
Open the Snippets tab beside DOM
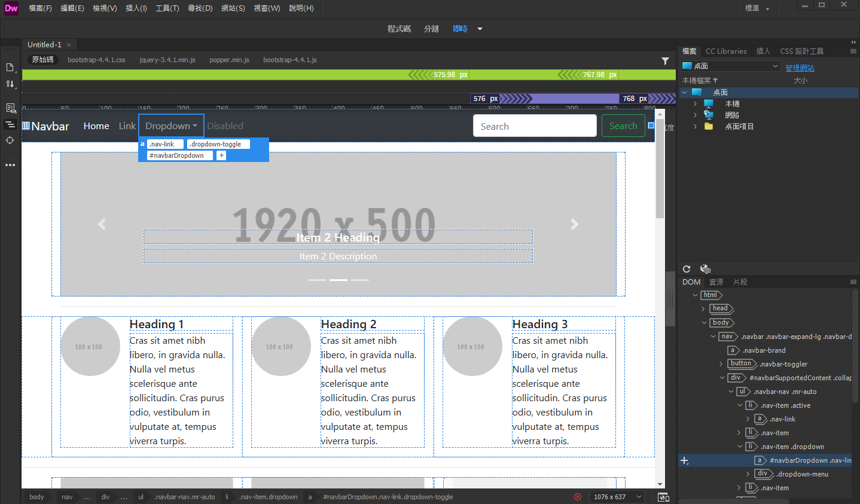tap(740, 282)
